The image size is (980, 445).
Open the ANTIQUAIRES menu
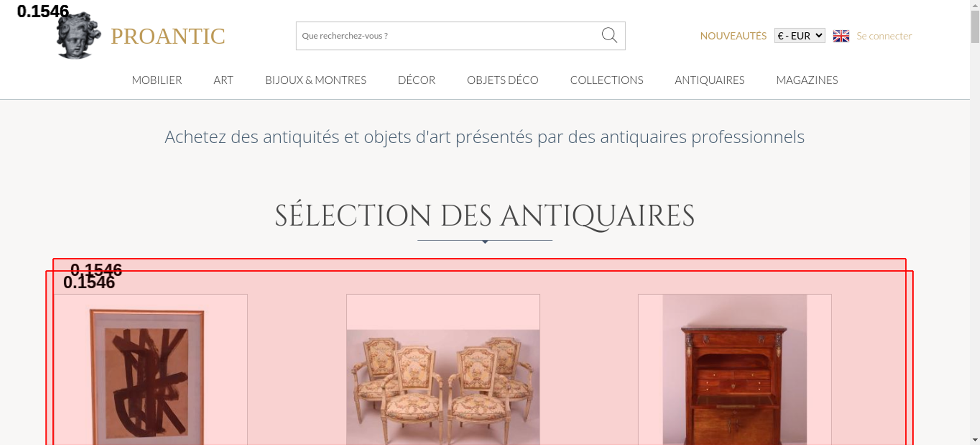tap(710, 80)
